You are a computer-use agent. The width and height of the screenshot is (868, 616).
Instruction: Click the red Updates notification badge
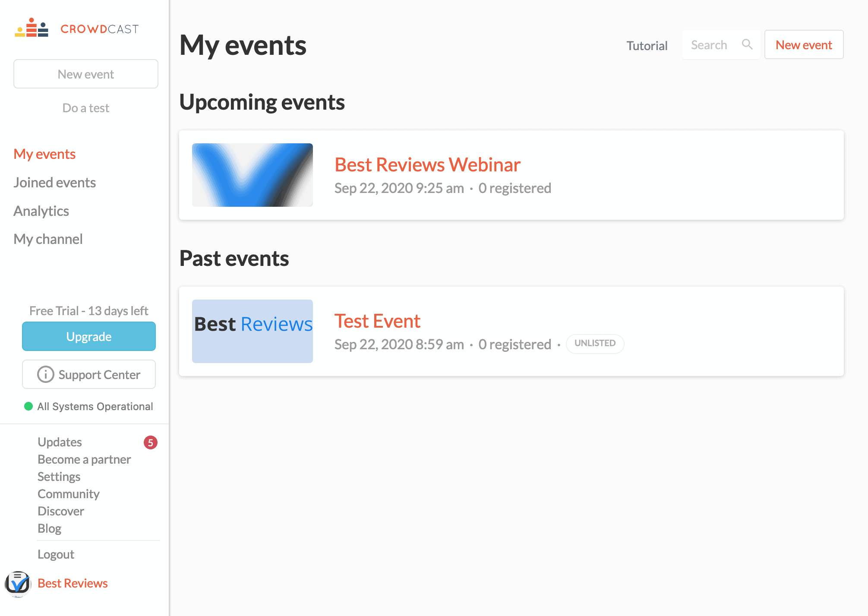tap(150, 442)
